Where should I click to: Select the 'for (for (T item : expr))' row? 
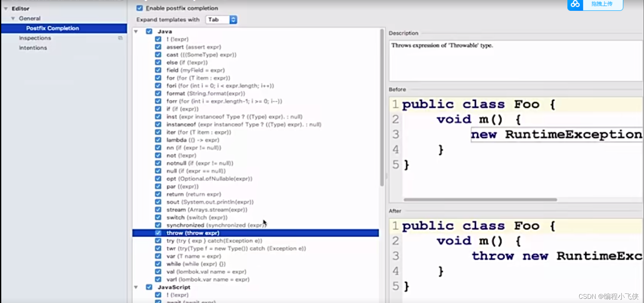256,78
